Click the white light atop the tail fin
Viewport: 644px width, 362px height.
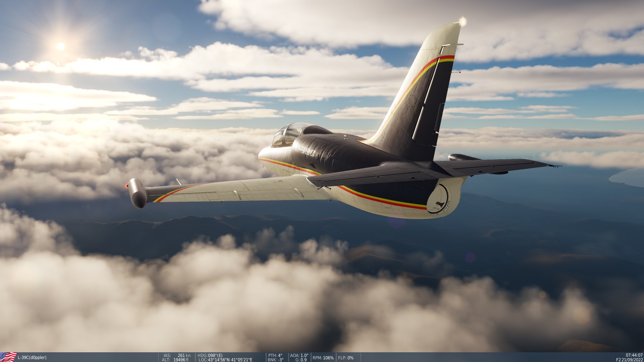463,21
